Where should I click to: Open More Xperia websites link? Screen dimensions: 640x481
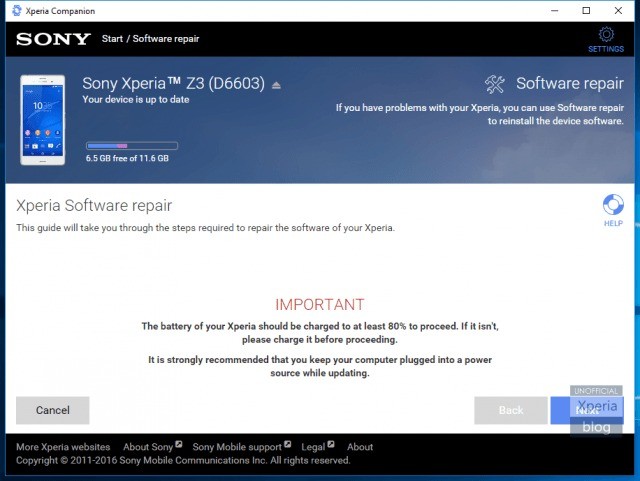pyautogui.click(x=63, y=447)
